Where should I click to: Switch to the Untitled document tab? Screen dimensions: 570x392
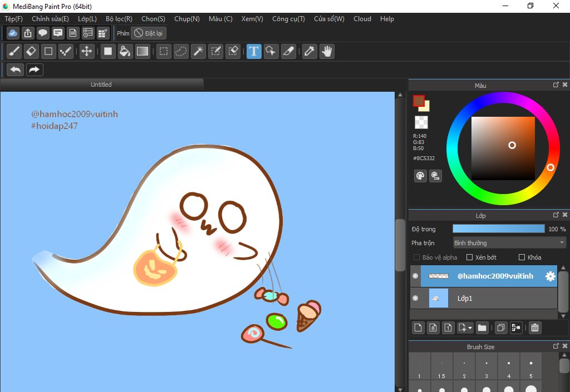(101, 85)
